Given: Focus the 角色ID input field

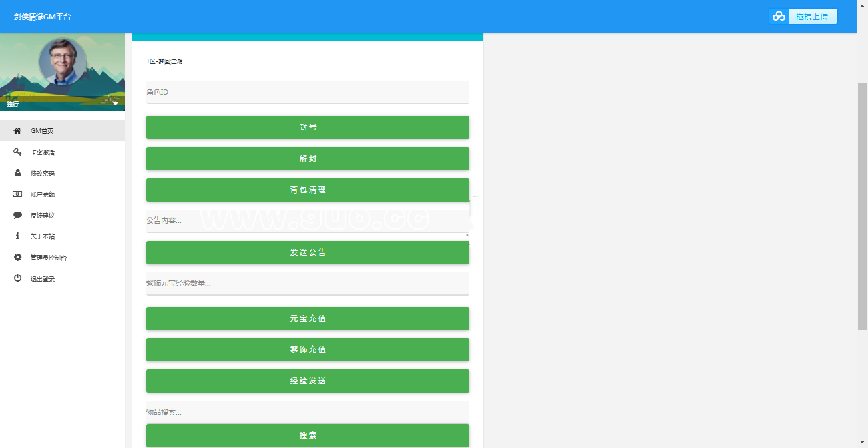Looking at the screenshot, I should pyautogui.click(x=308, y=92).
